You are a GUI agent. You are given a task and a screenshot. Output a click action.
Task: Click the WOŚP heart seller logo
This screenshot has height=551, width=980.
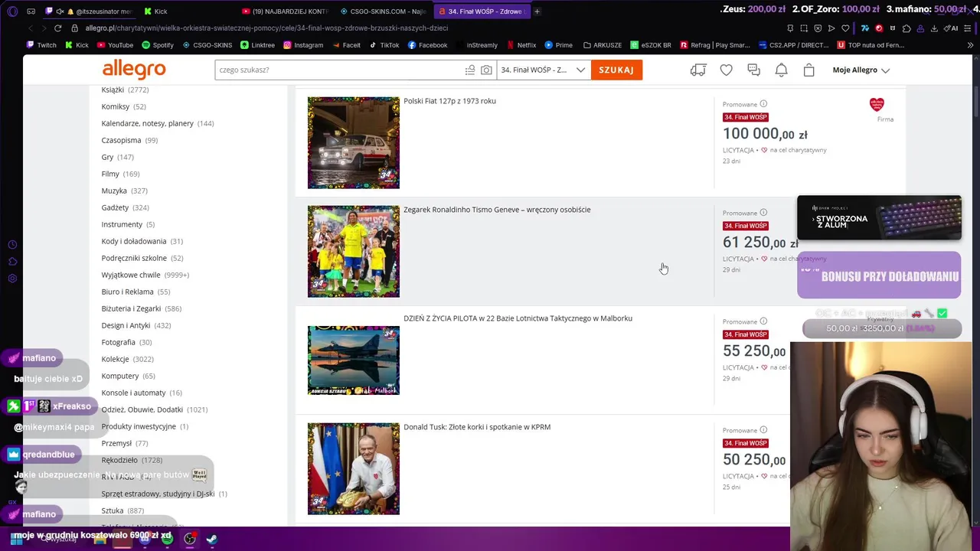pos(877,105)
